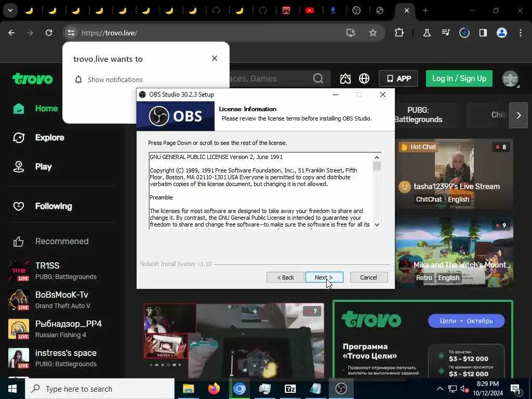Screen dimensions: 532x399
Task: Open browser profile icon
Action: click(x=502, y=33)
